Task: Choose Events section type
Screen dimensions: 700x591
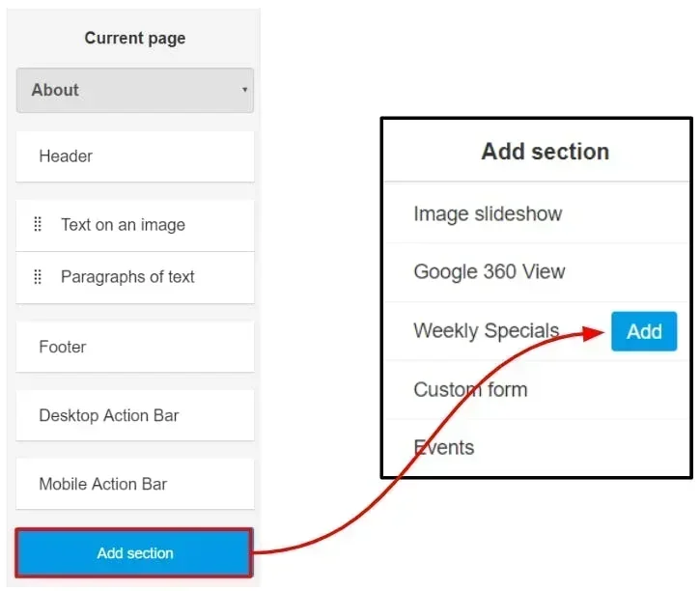Action: pyautogui.click(x=537, y=447)
